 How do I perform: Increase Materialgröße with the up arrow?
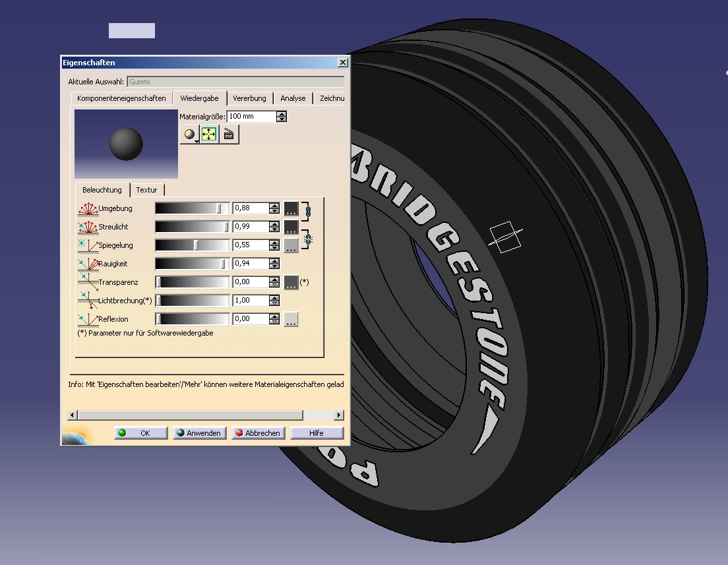[x=282, y=114]
